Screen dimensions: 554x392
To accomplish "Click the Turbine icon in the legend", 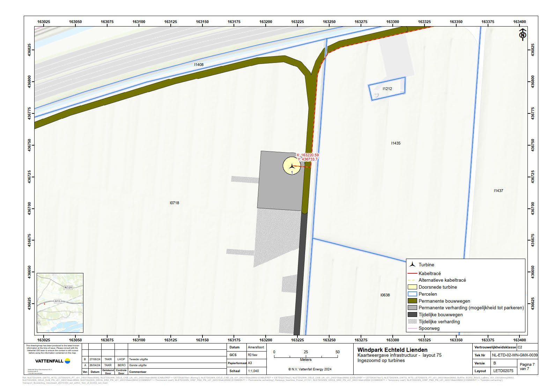I will pyautogui.click(x=412, y=265).
